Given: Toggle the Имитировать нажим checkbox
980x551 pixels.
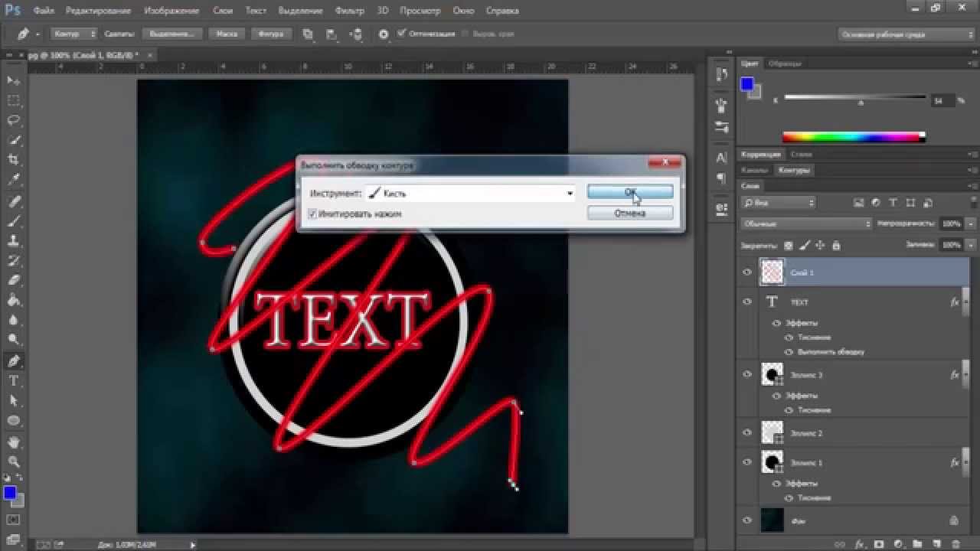Looking at the screenshot, I should click(x=312, y=214).
